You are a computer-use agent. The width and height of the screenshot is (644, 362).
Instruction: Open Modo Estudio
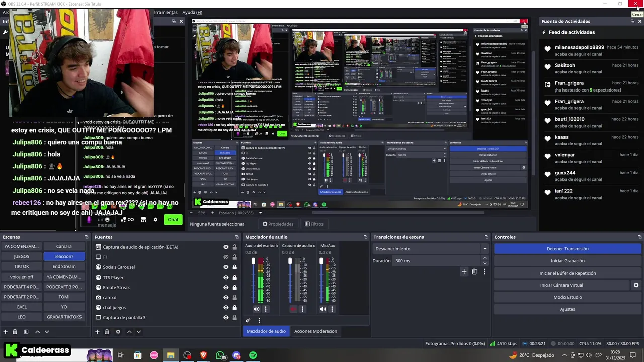pyautogui.click(x=568, y=297)
